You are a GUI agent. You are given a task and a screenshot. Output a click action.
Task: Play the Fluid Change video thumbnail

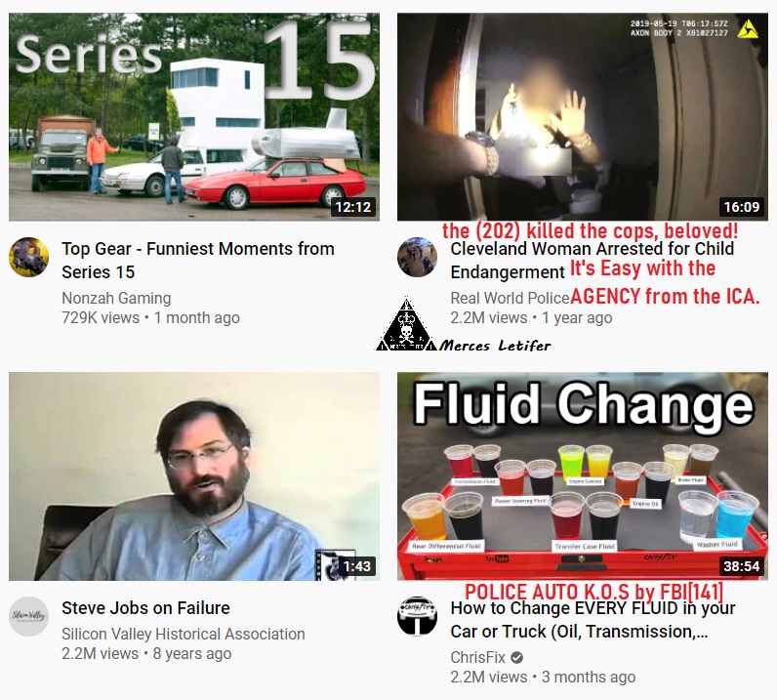pos(583,476)
